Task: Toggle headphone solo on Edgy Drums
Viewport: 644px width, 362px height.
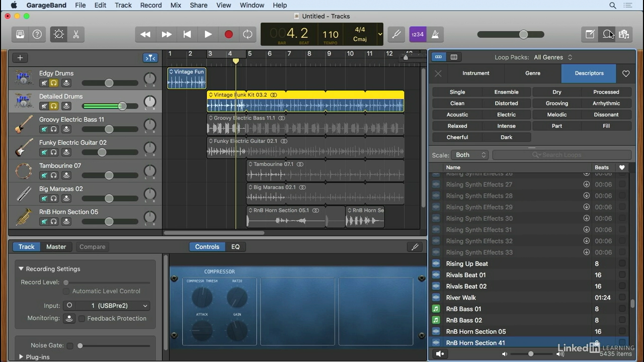Action: [x=54, y=83]
